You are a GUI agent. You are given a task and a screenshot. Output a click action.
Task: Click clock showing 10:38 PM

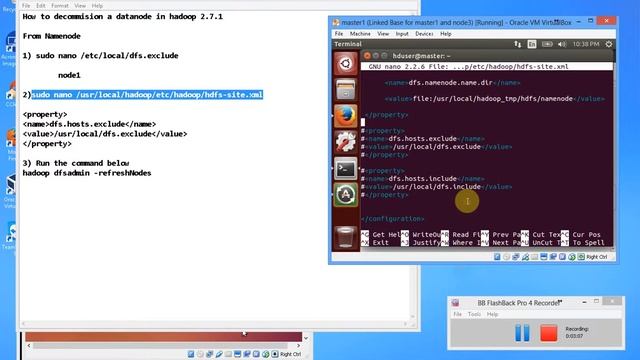586,44
